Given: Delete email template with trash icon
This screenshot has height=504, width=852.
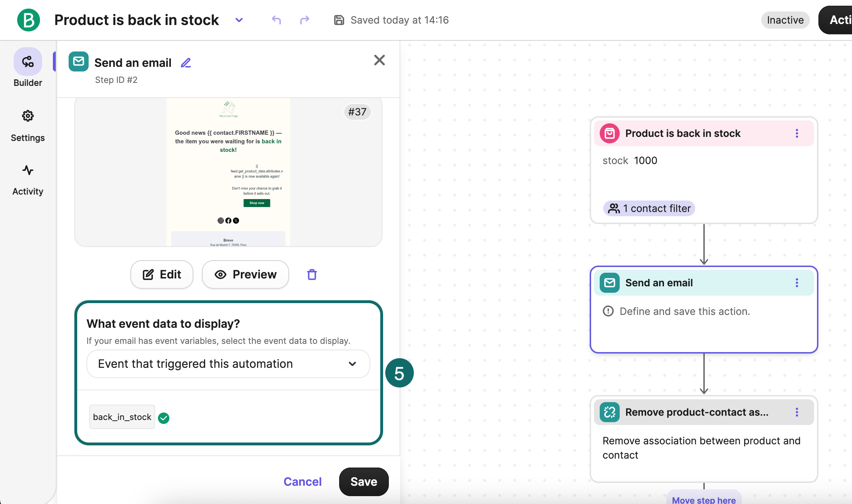Looking at the screenshot, I should tap(312, 275).
